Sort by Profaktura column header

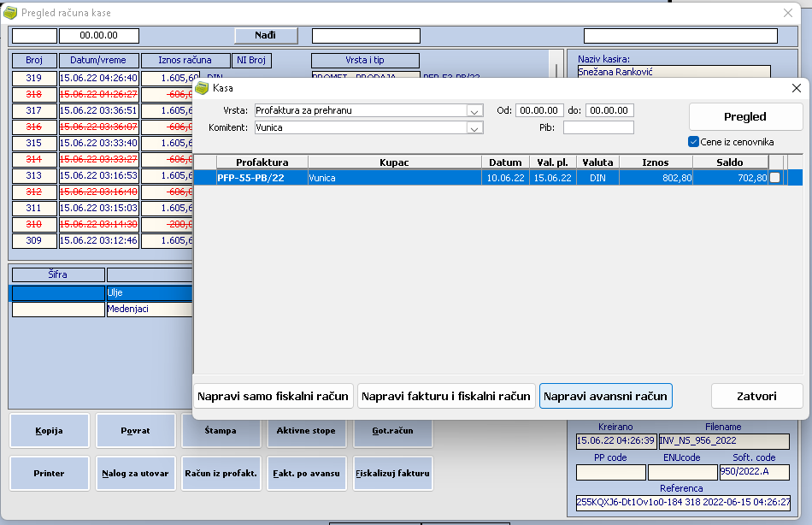(262, 162)
